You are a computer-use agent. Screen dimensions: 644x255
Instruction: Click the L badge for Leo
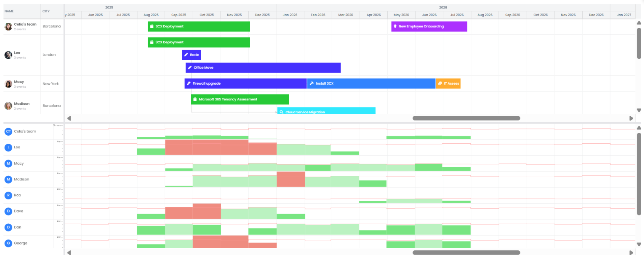[x=8, y=147]
